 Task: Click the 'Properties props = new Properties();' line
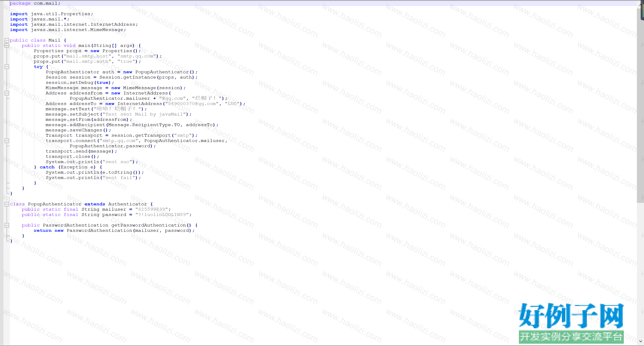pos(87,51)
